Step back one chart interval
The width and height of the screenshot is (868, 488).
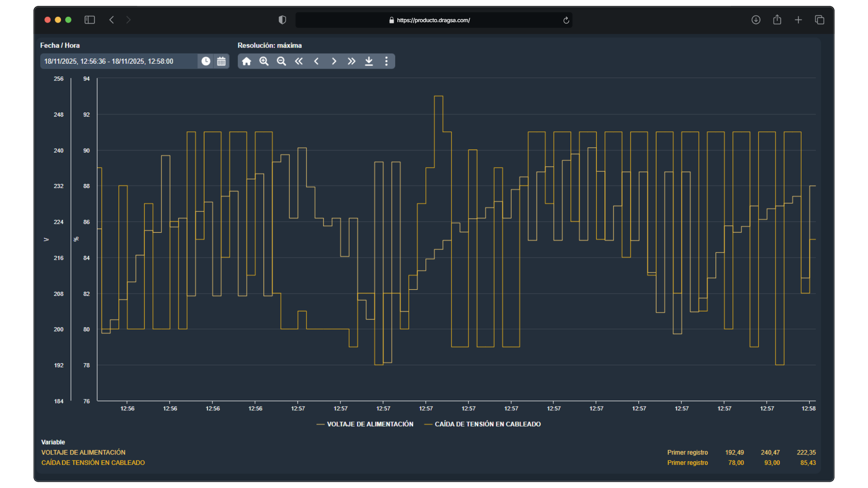(316, 61)
